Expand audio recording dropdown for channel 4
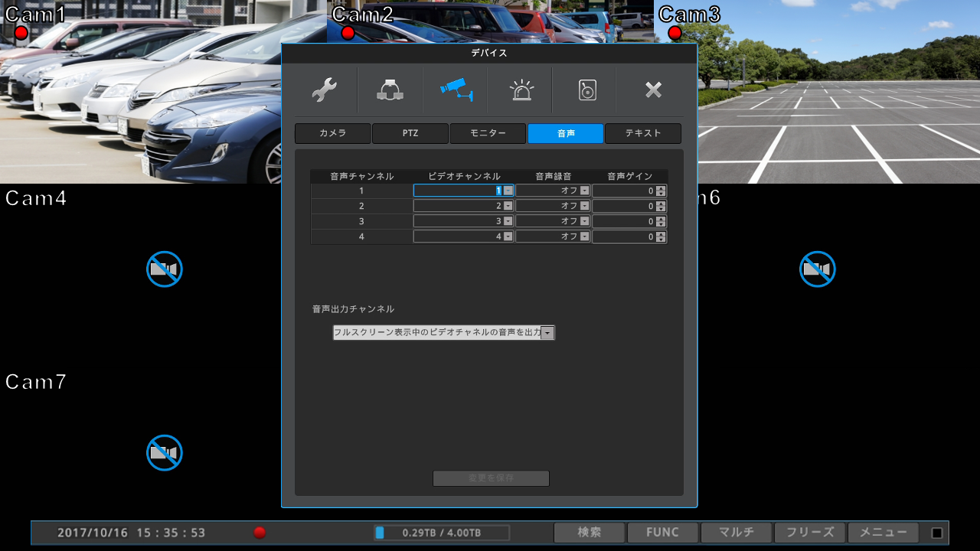The height and width of the screenshot is (551, 980). tap(584, 236)
